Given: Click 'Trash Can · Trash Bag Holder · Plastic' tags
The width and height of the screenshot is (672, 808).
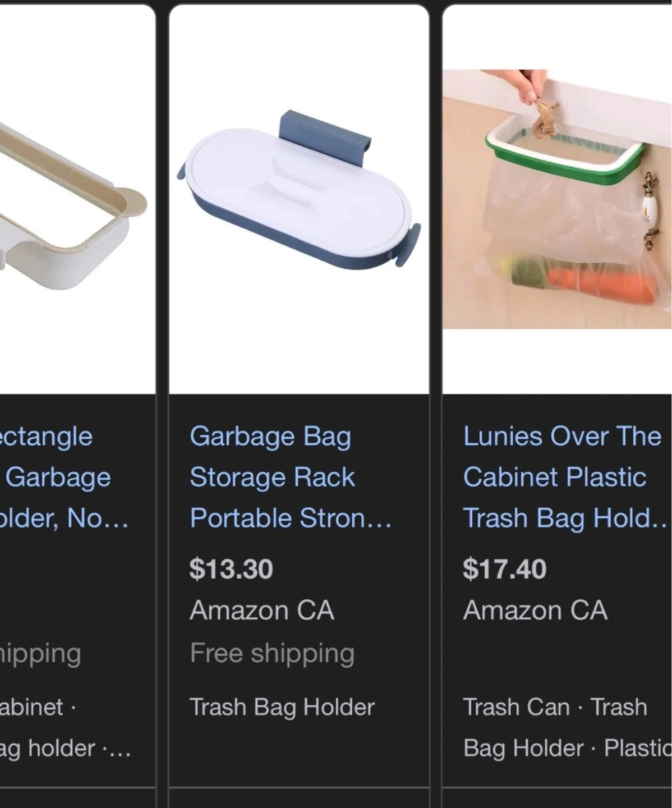Looking at the screenshot, I should click(567, 728).
